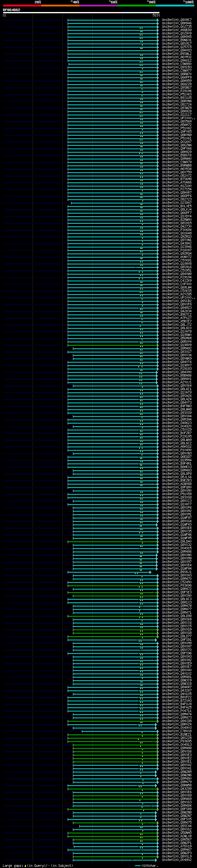Viewport: 197px width, 868px height.
Task: Select the UniRef100_P10490 label
Action: [x=176, y=450]
